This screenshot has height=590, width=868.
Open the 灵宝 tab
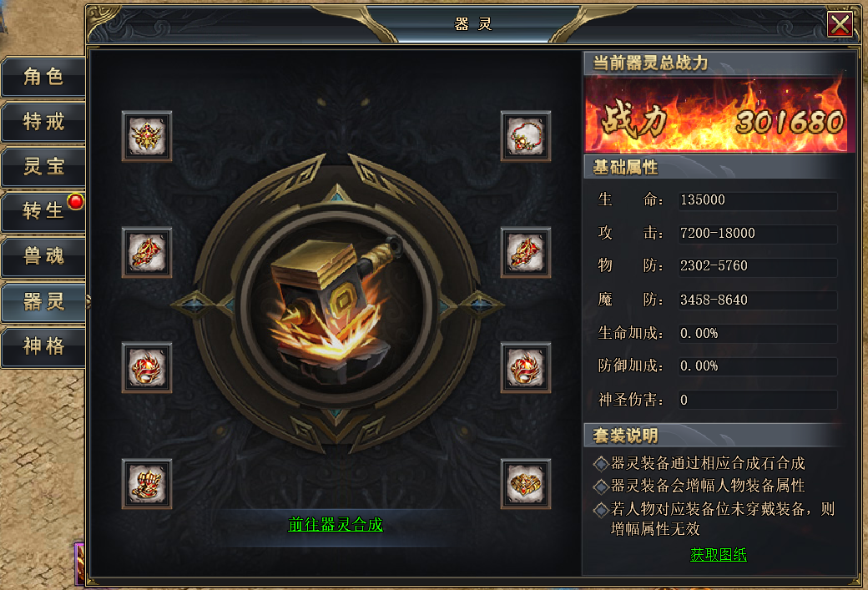[43, 167]
